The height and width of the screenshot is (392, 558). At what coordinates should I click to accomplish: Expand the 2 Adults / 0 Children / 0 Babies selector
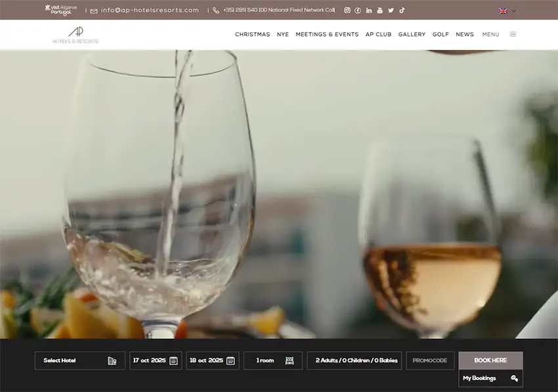(x=354, y=360)
